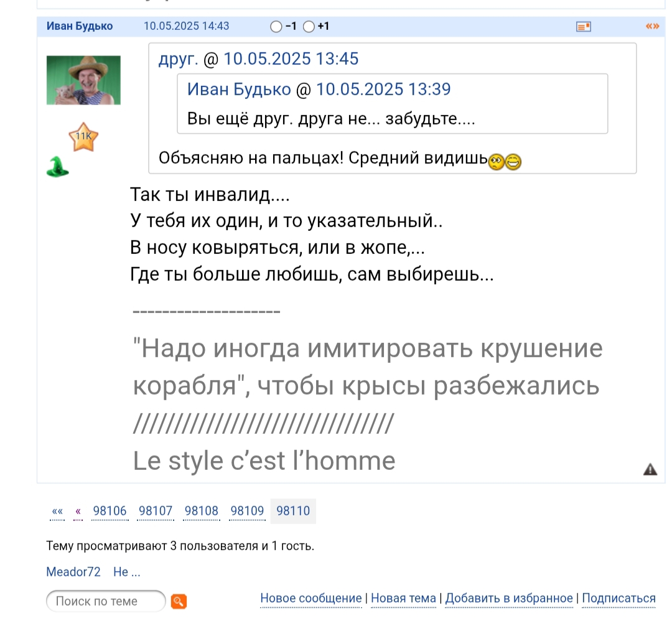Open the post card icon in the header
The height and width of the screenshot is (628, 672).
click(x=583, y=27)
